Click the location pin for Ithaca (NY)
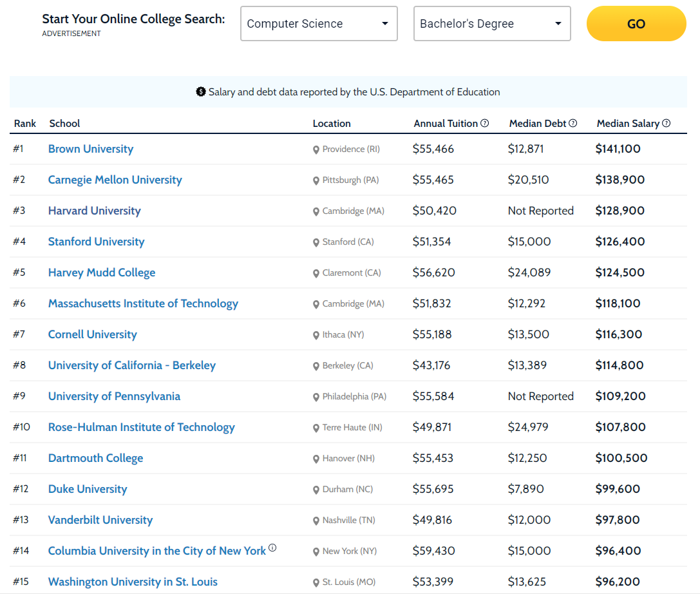 click(316, 335)
